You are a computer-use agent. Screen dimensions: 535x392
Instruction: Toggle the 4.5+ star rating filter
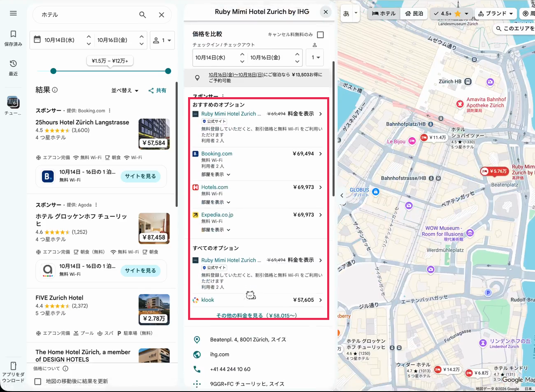point(451,14)
